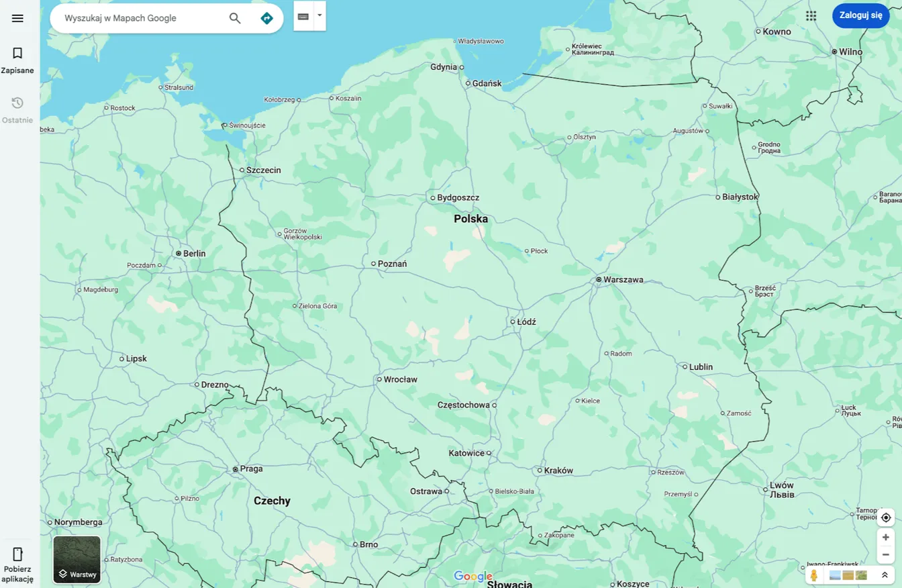The image size is (902, 588).
Task: Click the Zaloguj się sign-in button
Action: coord(861,15)
